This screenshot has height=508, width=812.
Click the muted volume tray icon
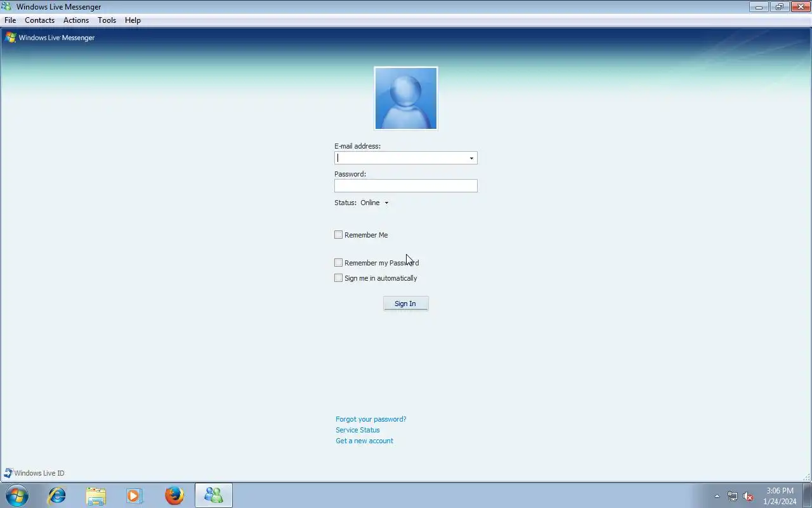click(x=749, y=496)
